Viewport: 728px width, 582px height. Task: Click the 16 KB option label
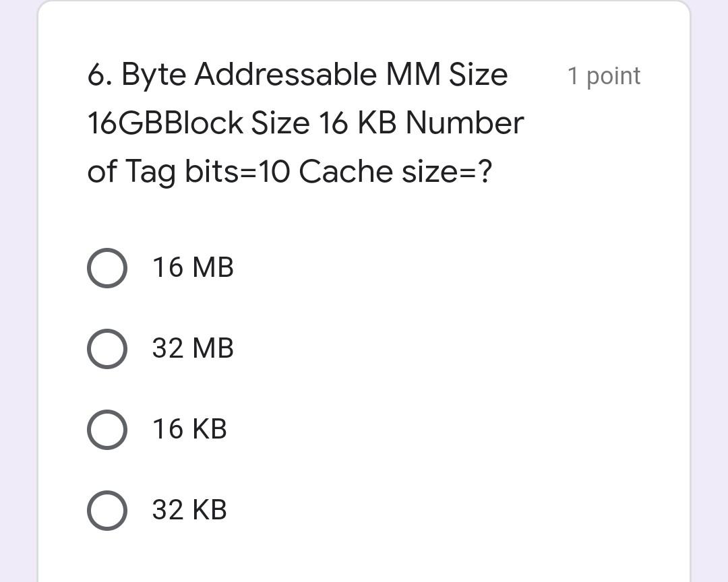[189, 429]
